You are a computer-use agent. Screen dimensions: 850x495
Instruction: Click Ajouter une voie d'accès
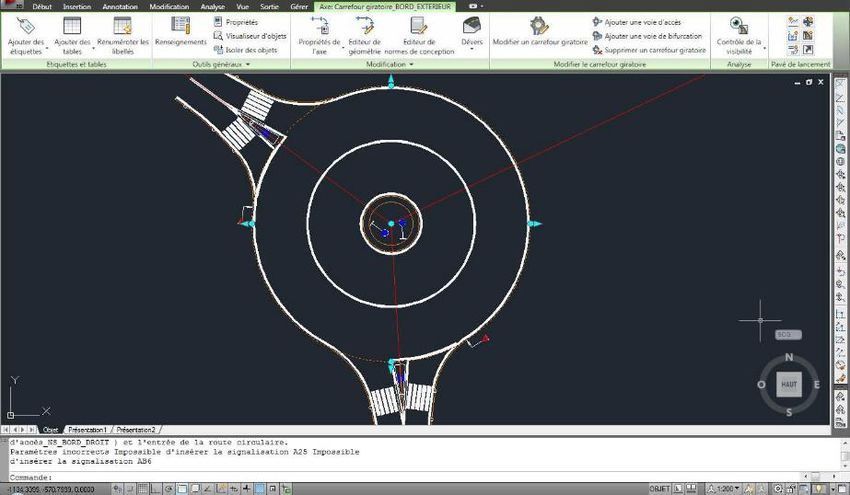(638, 21)
